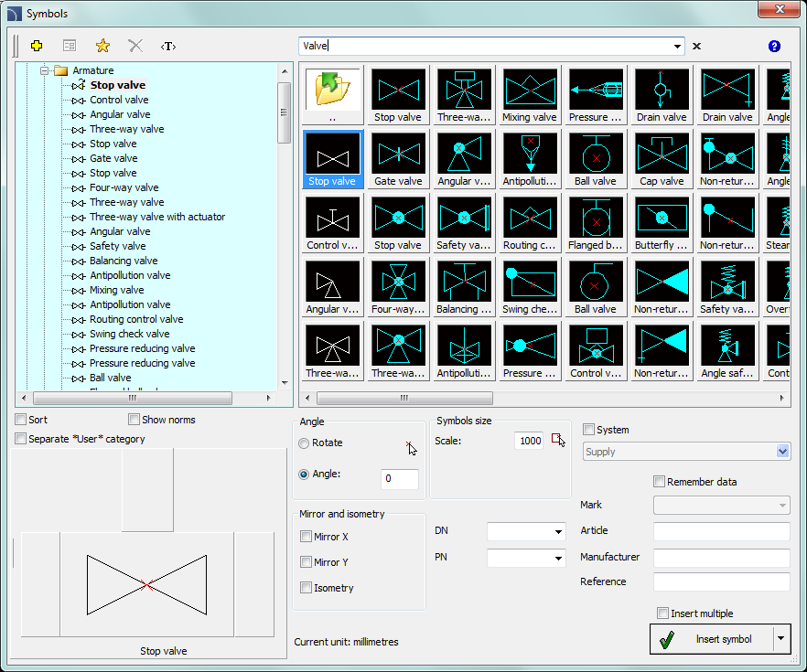
Task: Click the blue help question mark icon
Action: [x=774, y=46]
